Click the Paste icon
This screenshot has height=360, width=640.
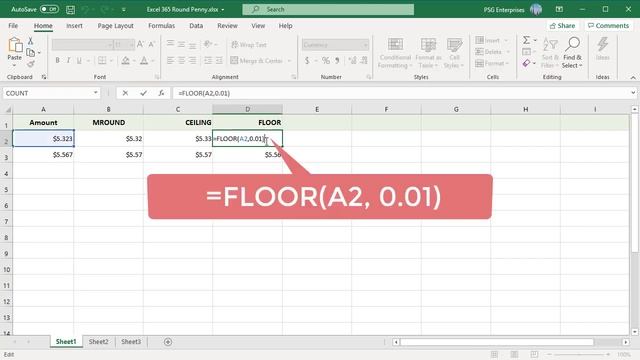click(x=15, y=45)
